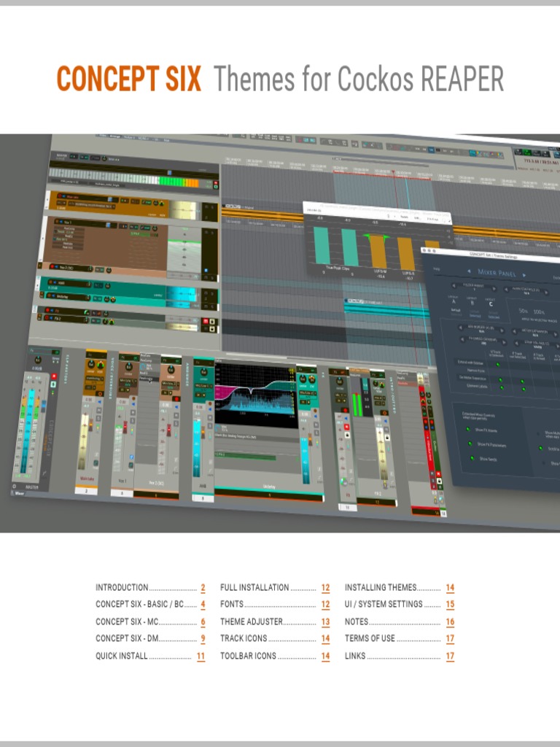
Task: Toggle Show FX Inserts option
Action: pyautogui.click(x=468, y=429)
